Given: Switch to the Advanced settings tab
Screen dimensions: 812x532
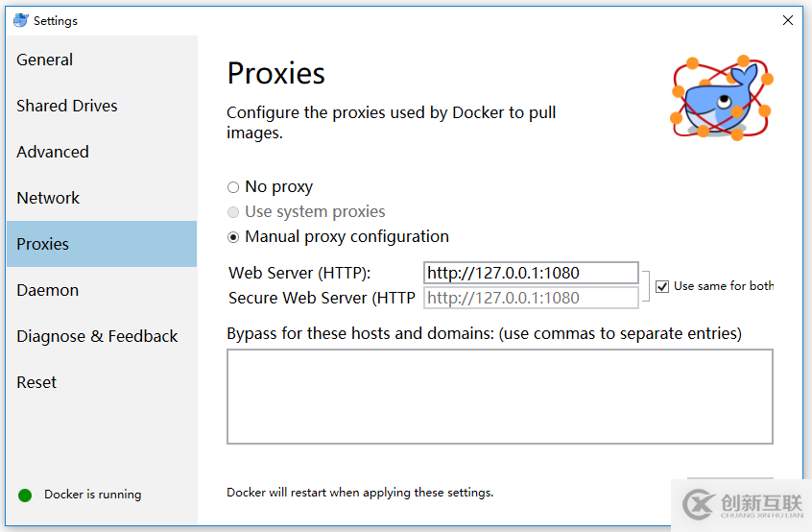Looking at the screenshot, I should click(x=53, y=152).
